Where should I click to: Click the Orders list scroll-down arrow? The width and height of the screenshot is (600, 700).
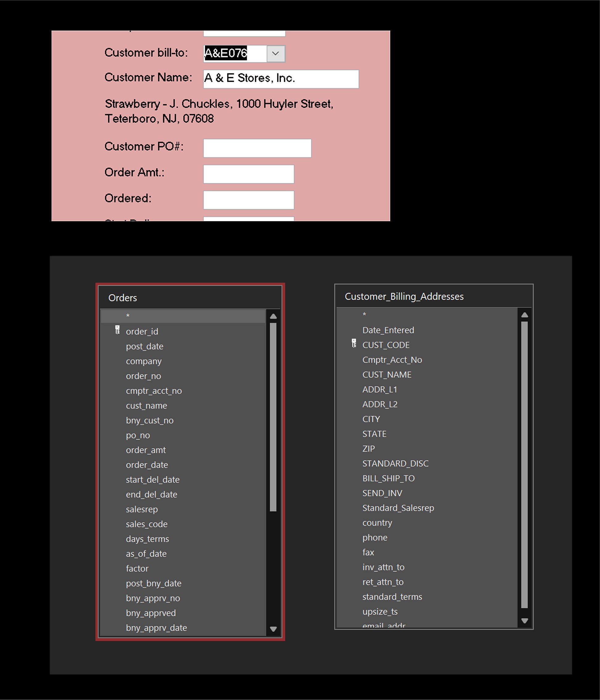tap(274, 629)
